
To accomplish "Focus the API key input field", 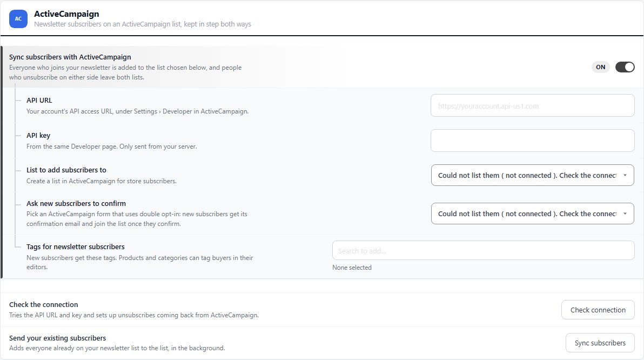I will tap(532, 141).
